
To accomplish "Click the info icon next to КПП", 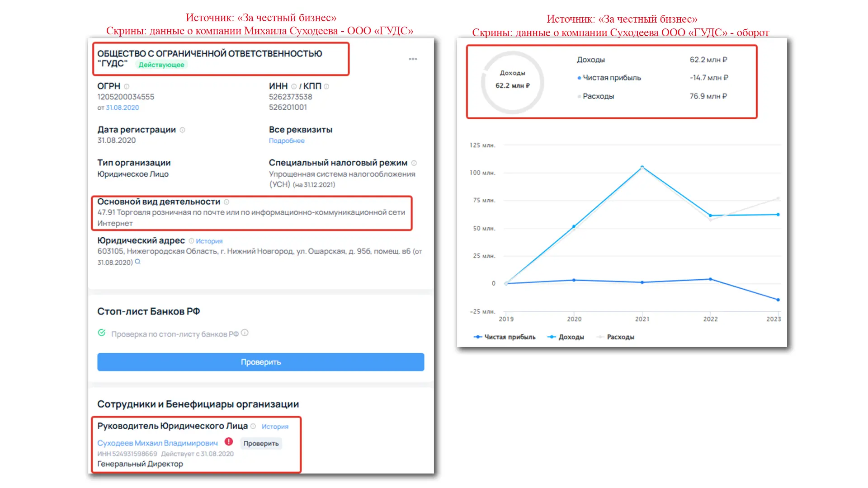I will [x=326, y=86].
